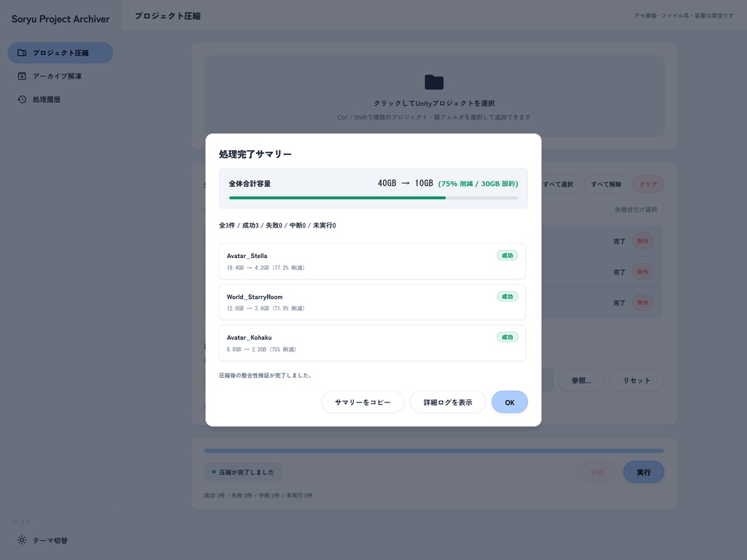
Task: Click the 圧縮が完了しました status chip
Action: pyautogui.click(x=243, y=472)
